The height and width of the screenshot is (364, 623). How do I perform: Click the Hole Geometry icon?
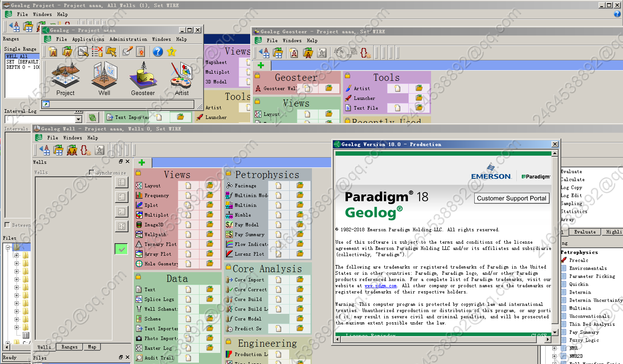140,264
